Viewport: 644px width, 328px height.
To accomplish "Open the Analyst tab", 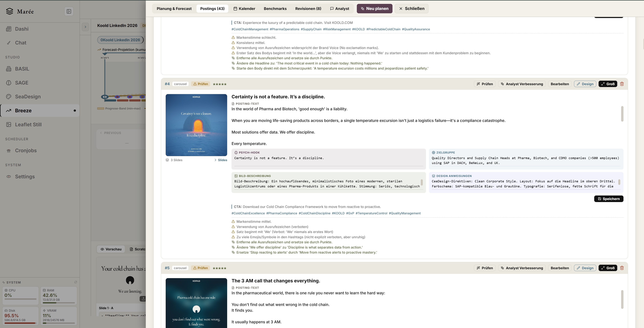I will pyautogui.click(x=339, y=9).
